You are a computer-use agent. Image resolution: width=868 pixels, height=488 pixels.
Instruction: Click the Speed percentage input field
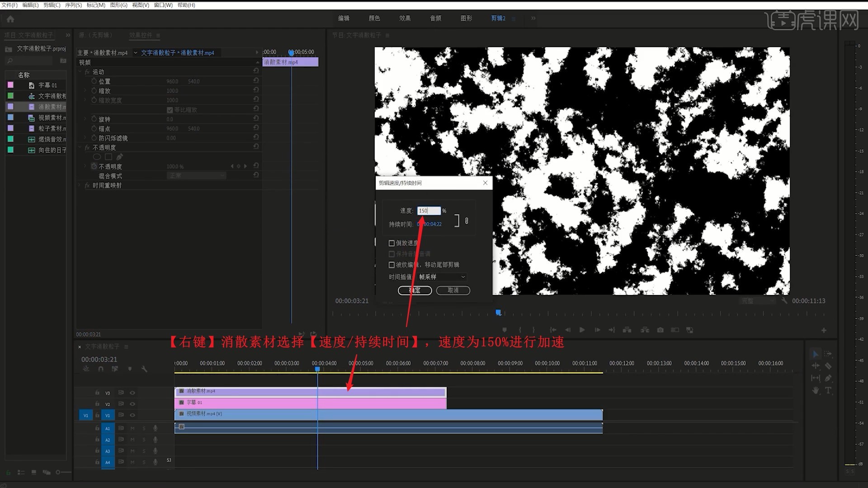[x=429, y=211]
